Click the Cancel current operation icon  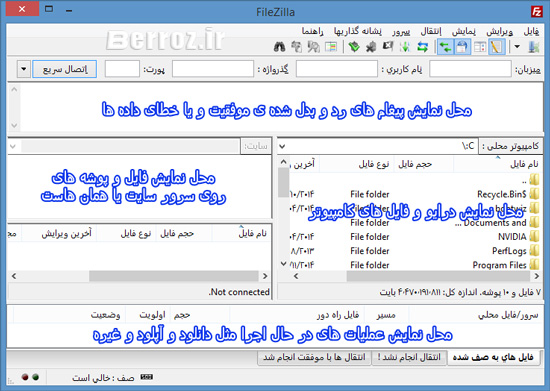click(x=388, y=47)
